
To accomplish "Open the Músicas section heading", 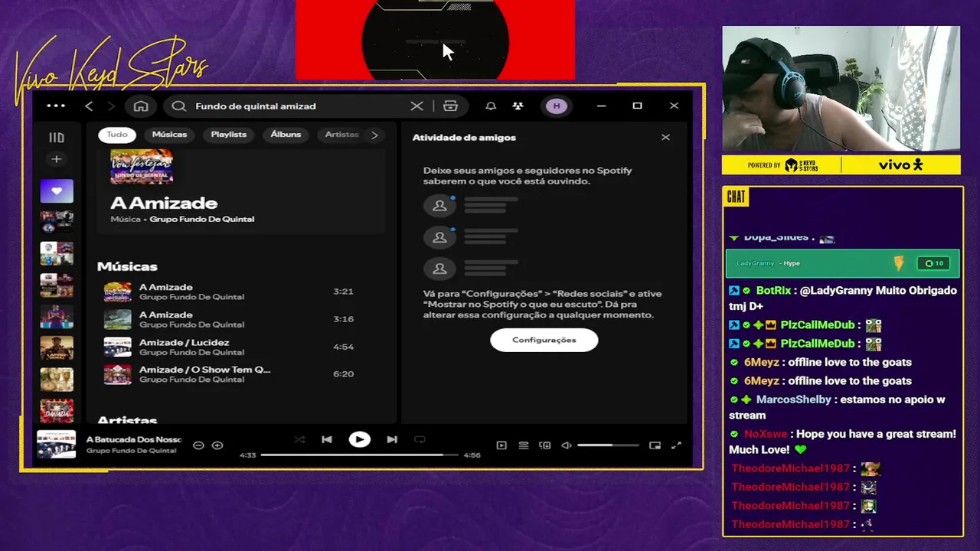I will pyautogui.click(x=127, y=266).
